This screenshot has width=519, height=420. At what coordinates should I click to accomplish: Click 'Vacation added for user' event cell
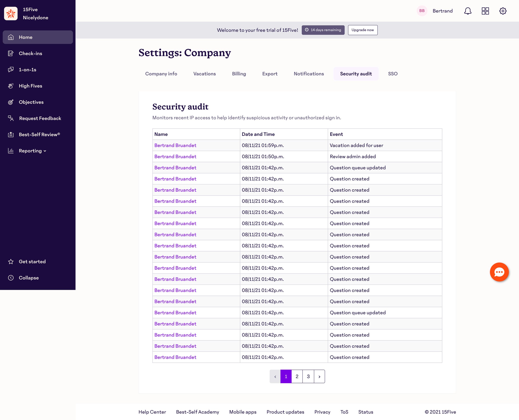tap(385, 145)
